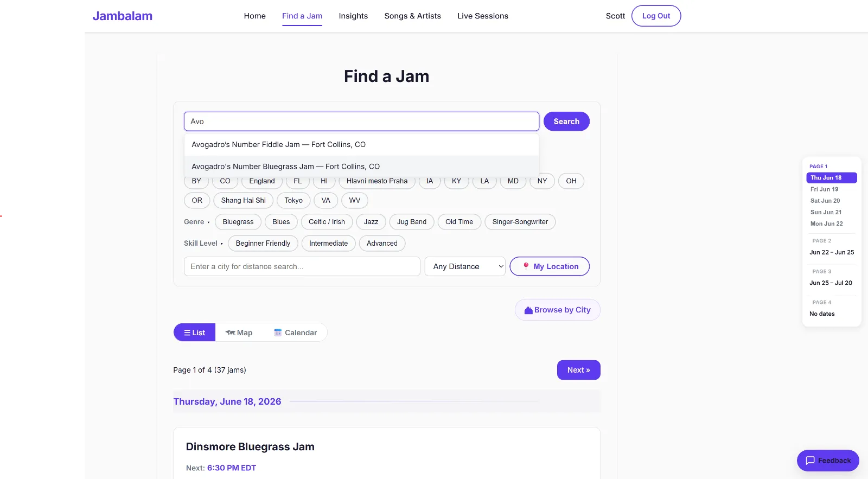This screenshot has width=868, height=479.
Task: Expand the Skill Level filter label
Action: pyautogui.click(x=203, y=244)
